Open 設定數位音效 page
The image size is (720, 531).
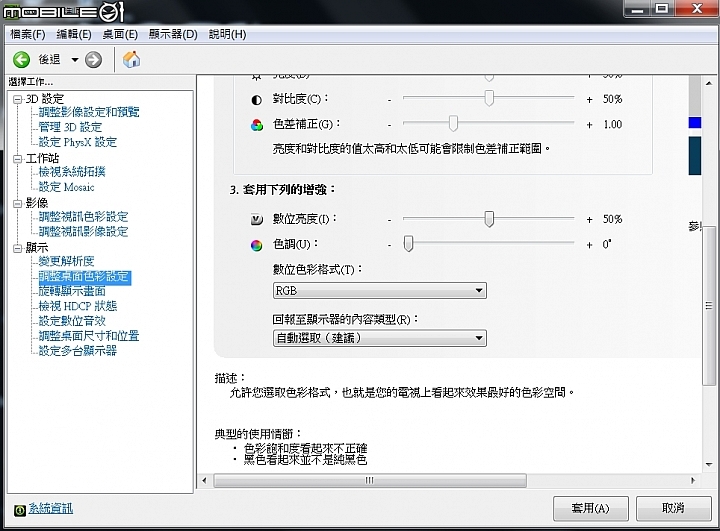coord(72,321)
